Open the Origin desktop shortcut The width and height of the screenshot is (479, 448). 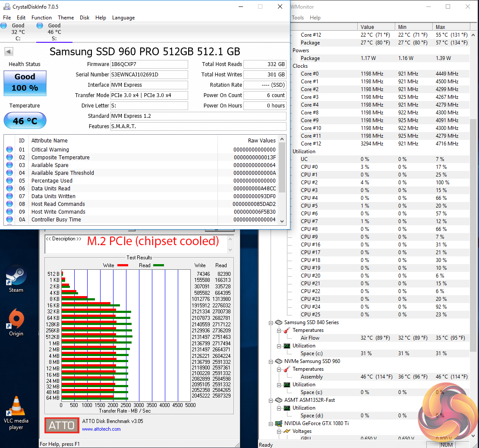(16, 322)
